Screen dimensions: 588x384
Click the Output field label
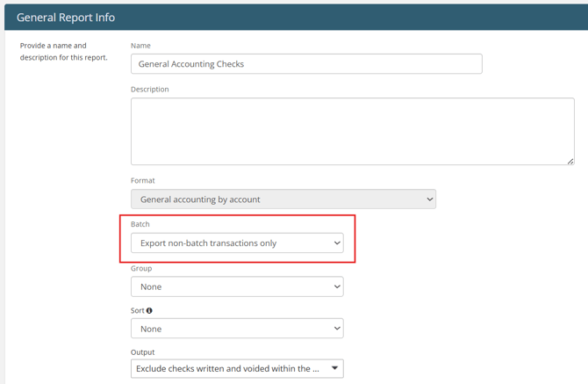(142, 352)
